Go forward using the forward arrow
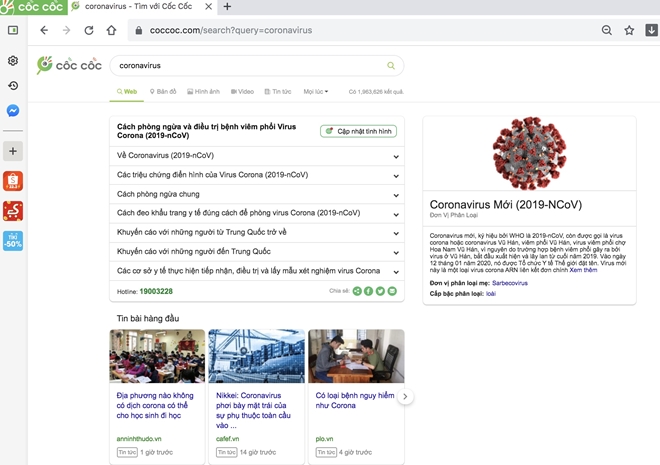The height and width of the screenshot is (465, 660). click(66, 30)
